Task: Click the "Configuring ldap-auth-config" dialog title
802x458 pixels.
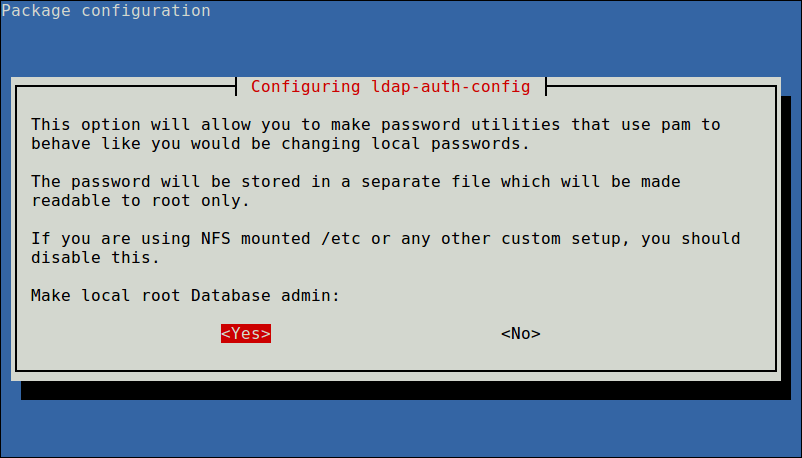Action: [390, 86]
